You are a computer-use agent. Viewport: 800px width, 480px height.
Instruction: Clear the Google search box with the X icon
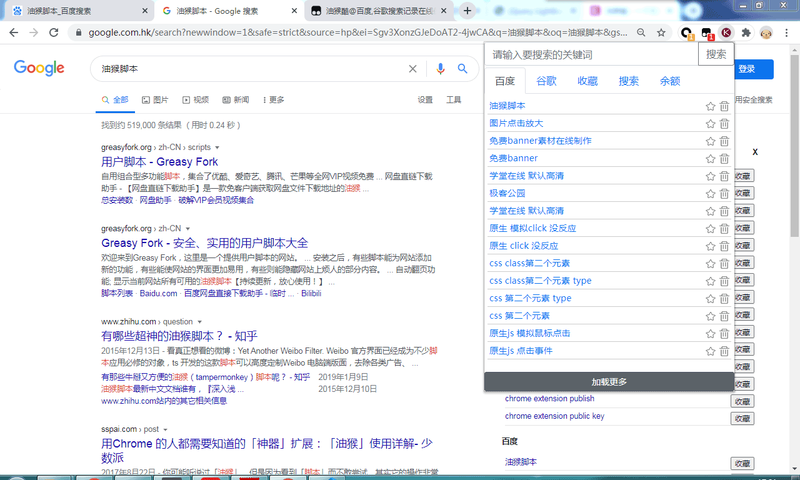[x=413, y=68]
